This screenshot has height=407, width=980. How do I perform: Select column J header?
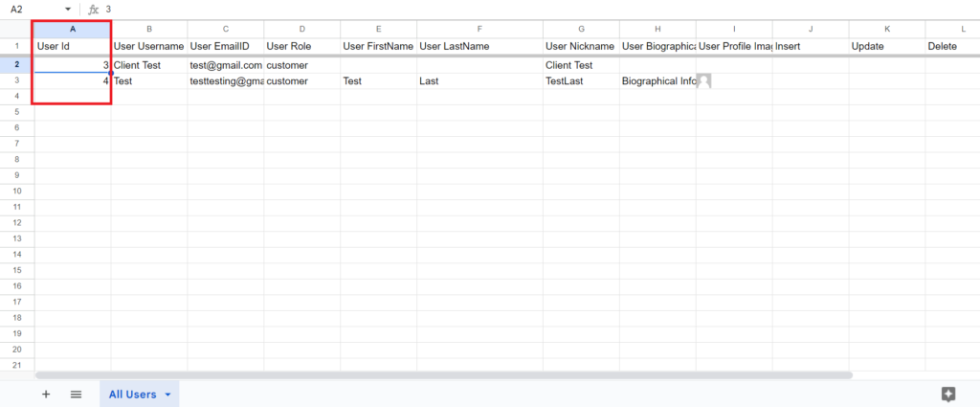point(811,29)
